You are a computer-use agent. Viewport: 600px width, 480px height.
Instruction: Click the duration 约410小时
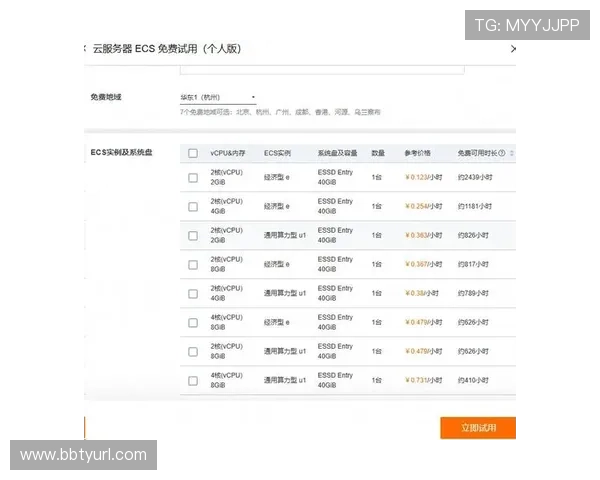473,380
